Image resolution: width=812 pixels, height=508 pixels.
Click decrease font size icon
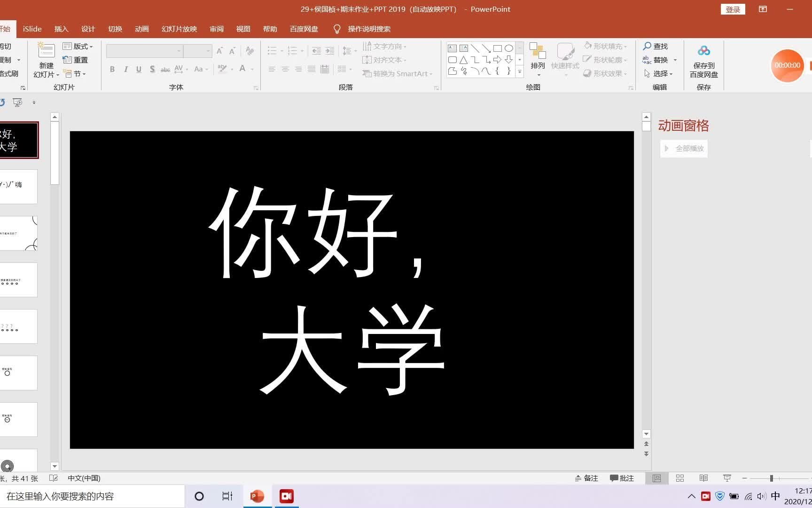coord(232,51)
